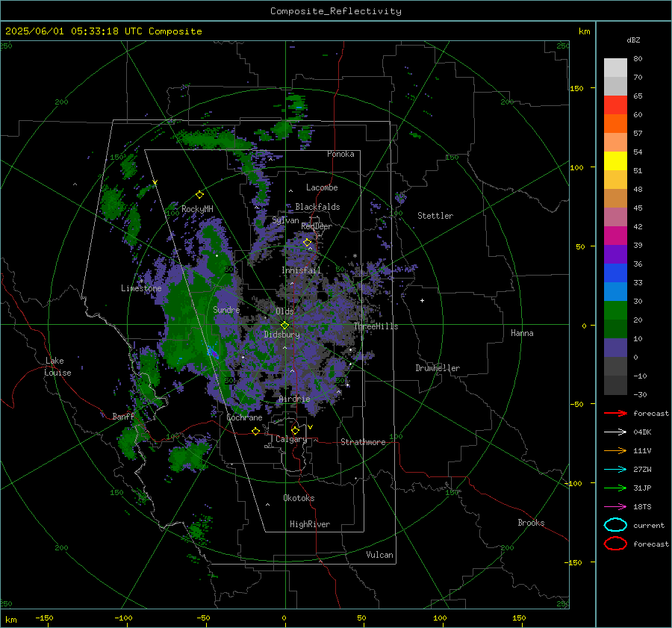672x628 pixels.
Task: Click the Brooks label
Action: click(531, 523)
